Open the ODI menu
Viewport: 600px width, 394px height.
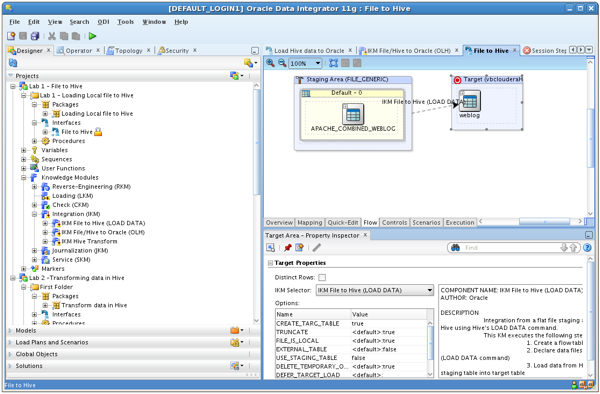103,22
